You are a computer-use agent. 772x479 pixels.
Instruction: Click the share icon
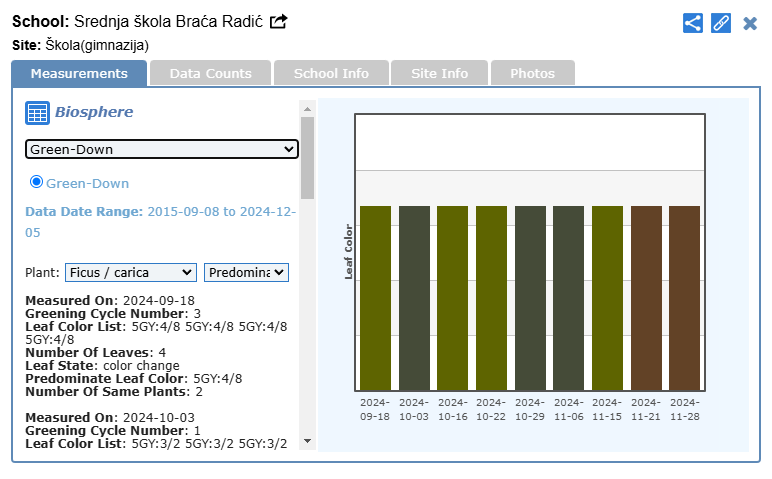693,23
